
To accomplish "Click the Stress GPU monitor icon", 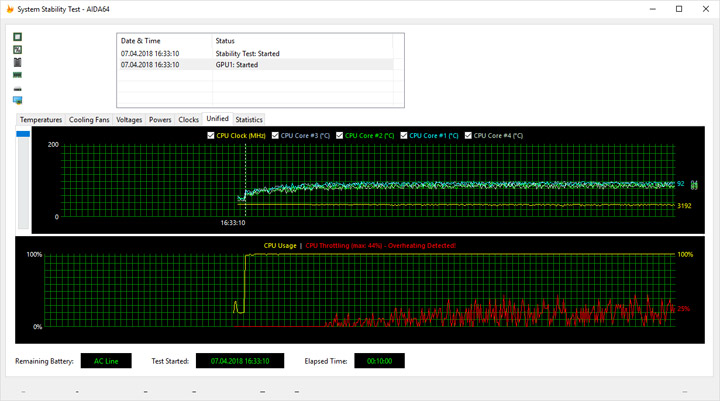I will tap(17, 100).
